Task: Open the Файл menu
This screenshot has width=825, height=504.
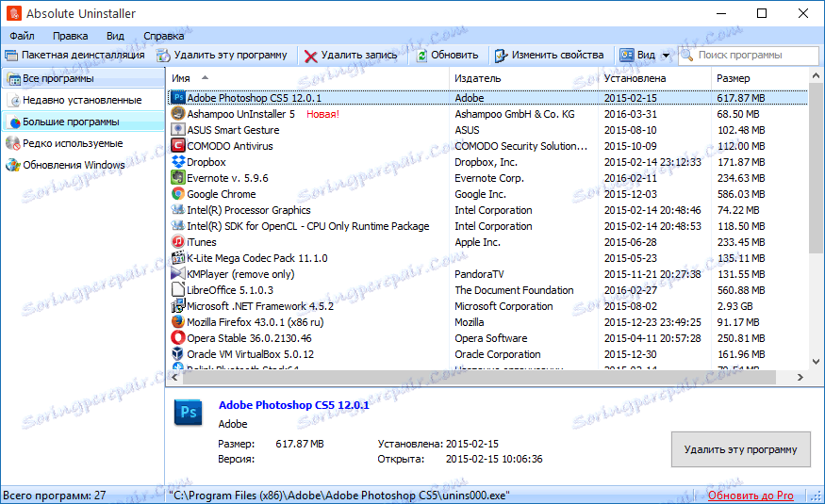Action: [22, 36]
